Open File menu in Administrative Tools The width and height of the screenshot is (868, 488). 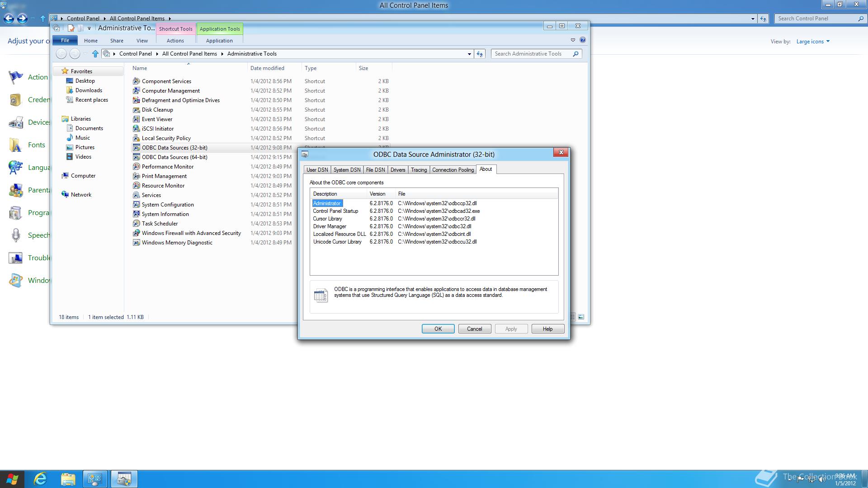tap(65, 40)
